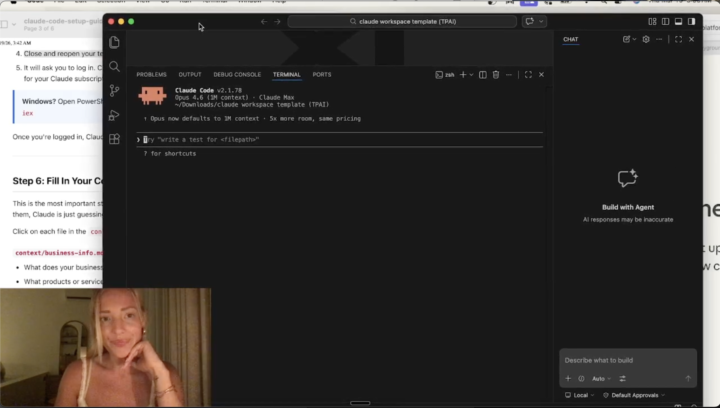Viewport: 720px width, 408px height.
Task: Toggle the chat tools configuration icon
Action: point(622,379)
